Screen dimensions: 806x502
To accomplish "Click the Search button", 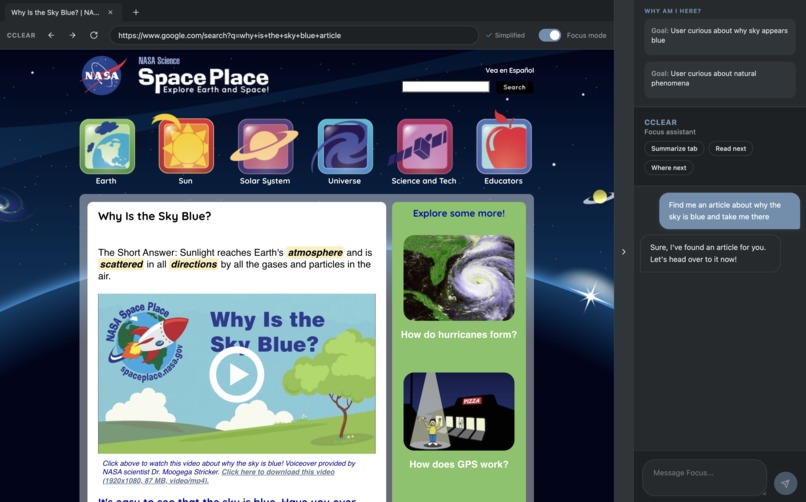I will click(x=514, y=87).
